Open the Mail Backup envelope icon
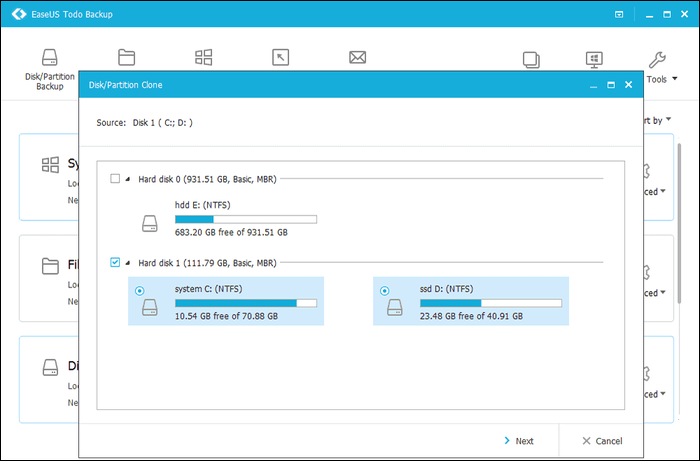700x461 pixels. (x=358, y=58)
